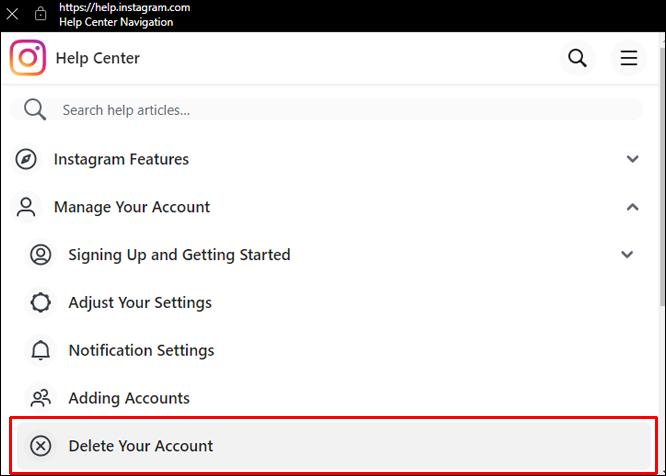Click the X circle icon for Delete Your Account
This screenshot has height=476, width=666.
tap(40, 446)
